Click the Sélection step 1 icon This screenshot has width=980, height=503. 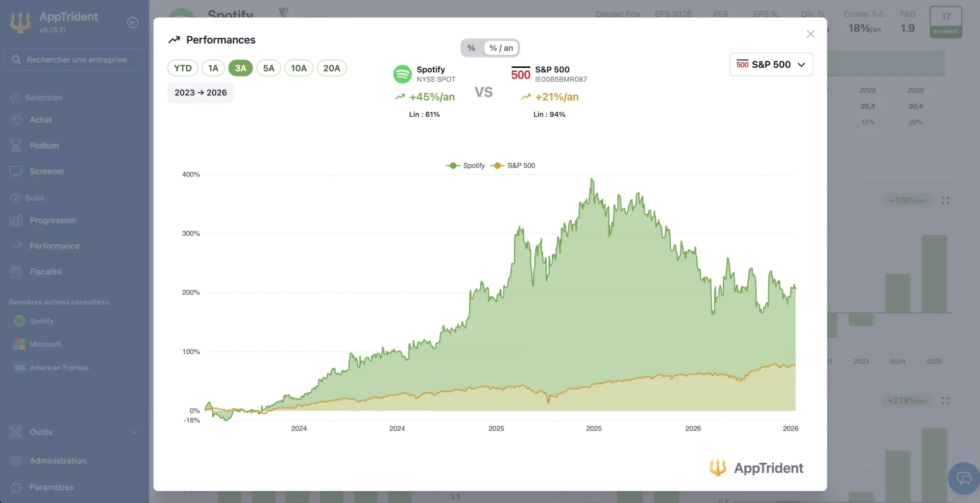[16, 98]
